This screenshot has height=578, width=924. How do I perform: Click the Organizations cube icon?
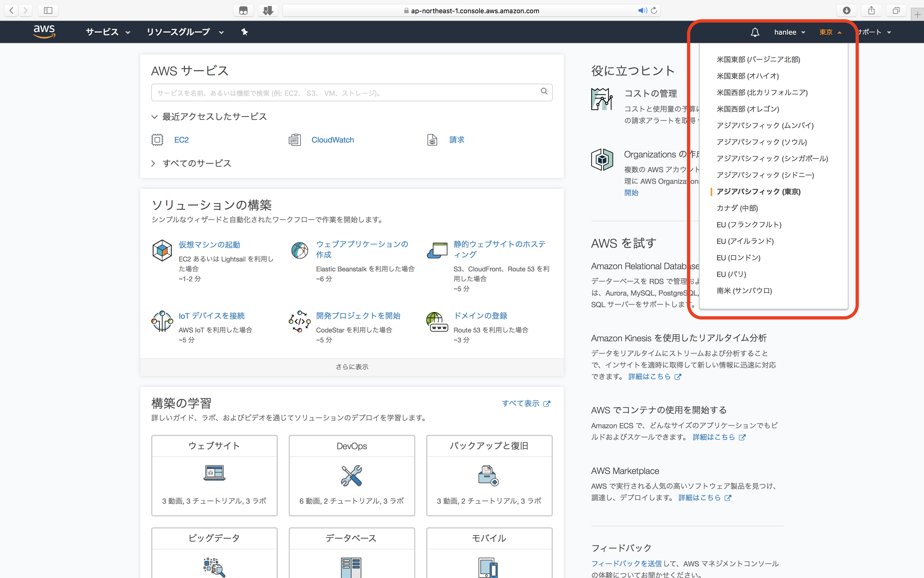[x=602, y=159]
